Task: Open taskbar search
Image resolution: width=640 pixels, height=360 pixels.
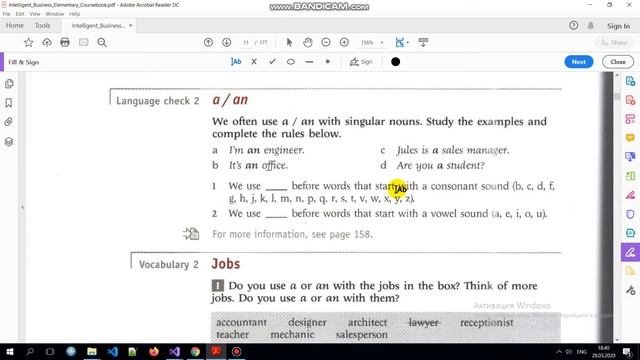Action: [x=30, y=351]
